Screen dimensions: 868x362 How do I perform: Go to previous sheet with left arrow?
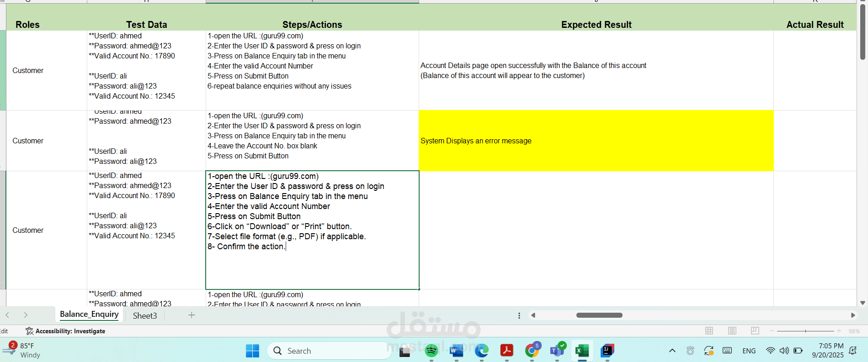7,315
